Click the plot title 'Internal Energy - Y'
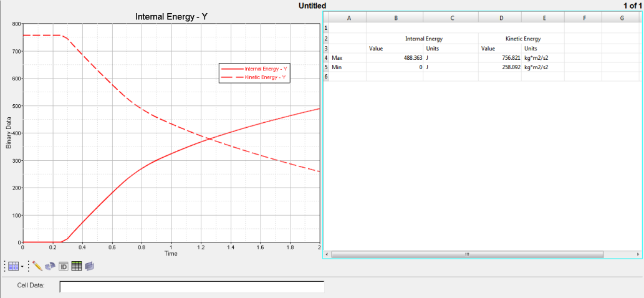 pyautogui.click(x=171, y=17)
